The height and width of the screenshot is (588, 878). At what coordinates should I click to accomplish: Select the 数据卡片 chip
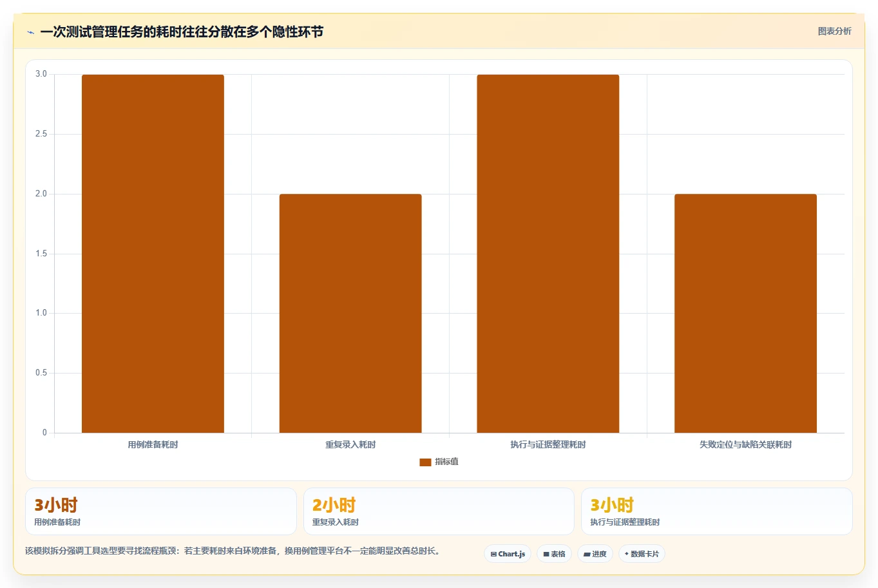[642, 554]
